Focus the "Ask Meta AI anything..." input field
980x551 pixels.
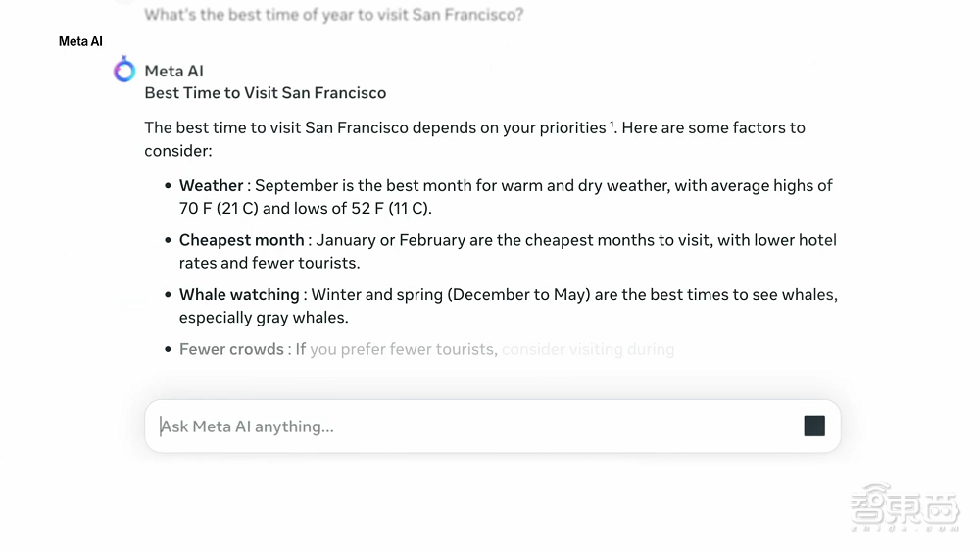coord(470,426)
